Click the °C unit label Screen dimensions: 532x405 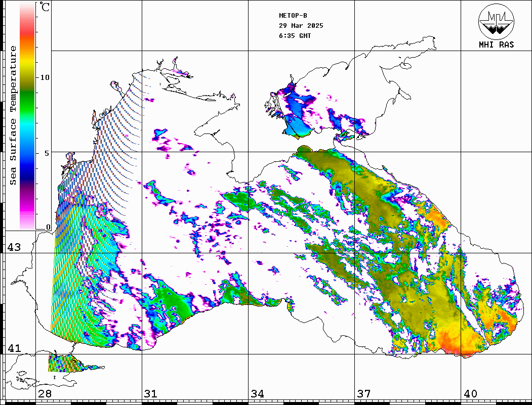[x=45, y=7]
